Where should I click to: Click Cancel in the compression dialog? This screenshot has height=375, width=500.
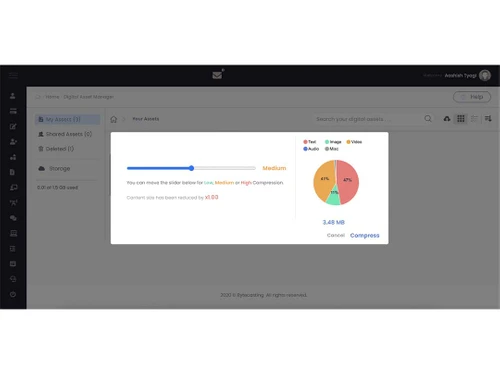pos(336,235)
